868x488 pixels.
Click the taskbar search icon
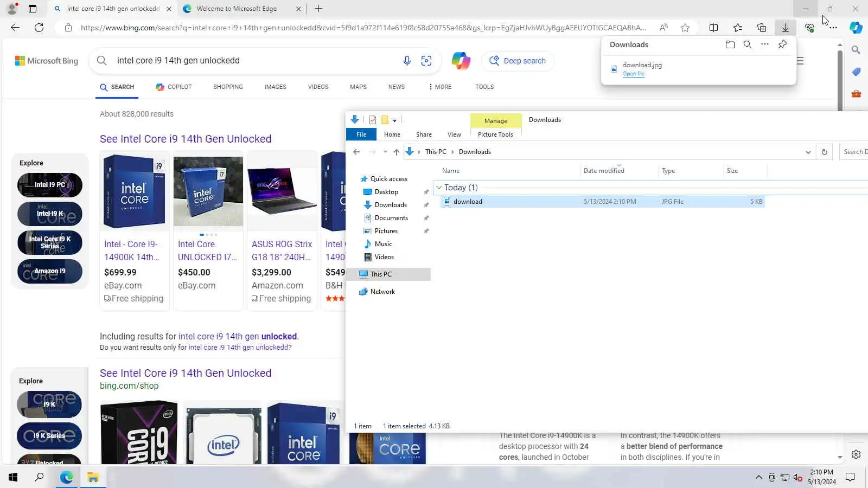coord(39,477)
